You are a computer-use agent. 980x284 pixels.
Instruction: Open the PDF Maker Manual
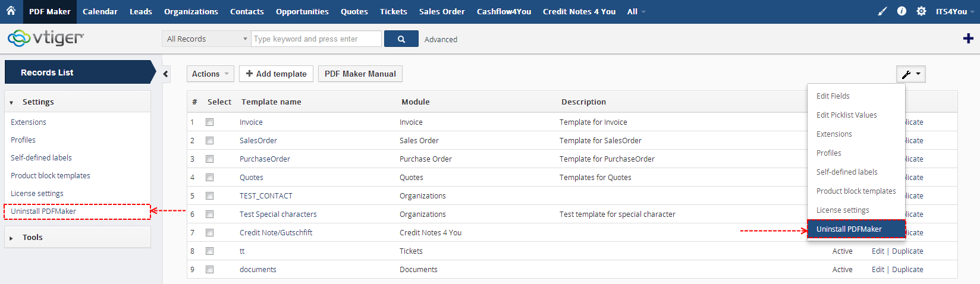tap(360, 74)
